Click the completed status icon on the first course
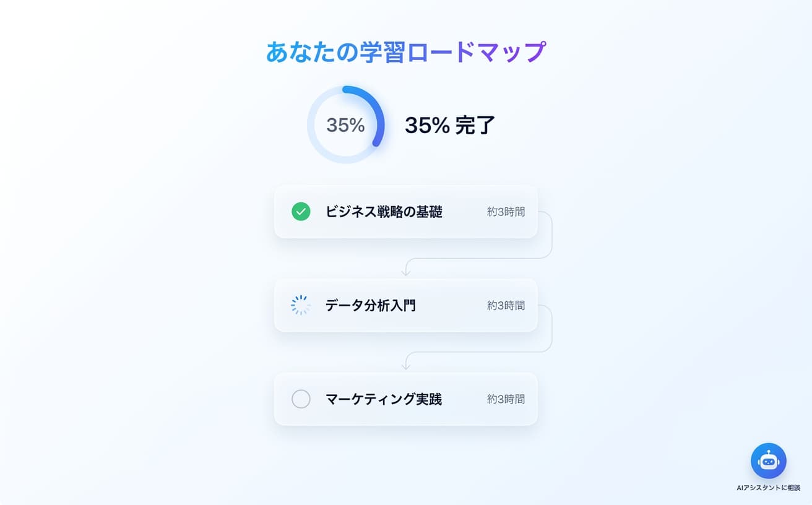Screen dimensions: 812x505 pos(301,212)
